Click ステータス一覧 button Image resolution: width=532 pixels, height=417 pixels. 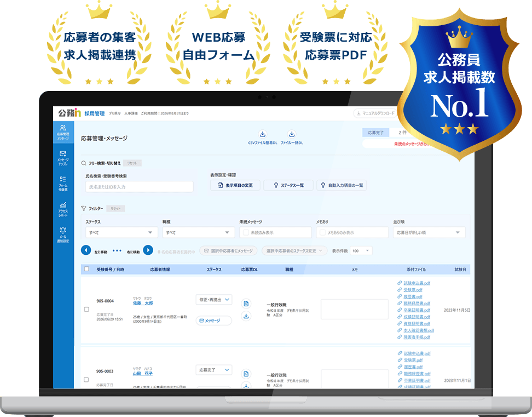tap(288, 185)
